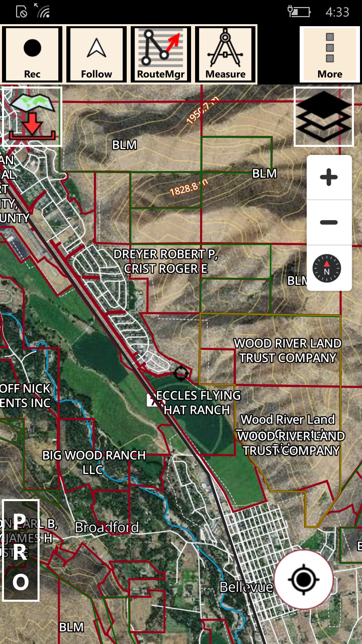Tap the map center crosshair marker

point(181,373)
